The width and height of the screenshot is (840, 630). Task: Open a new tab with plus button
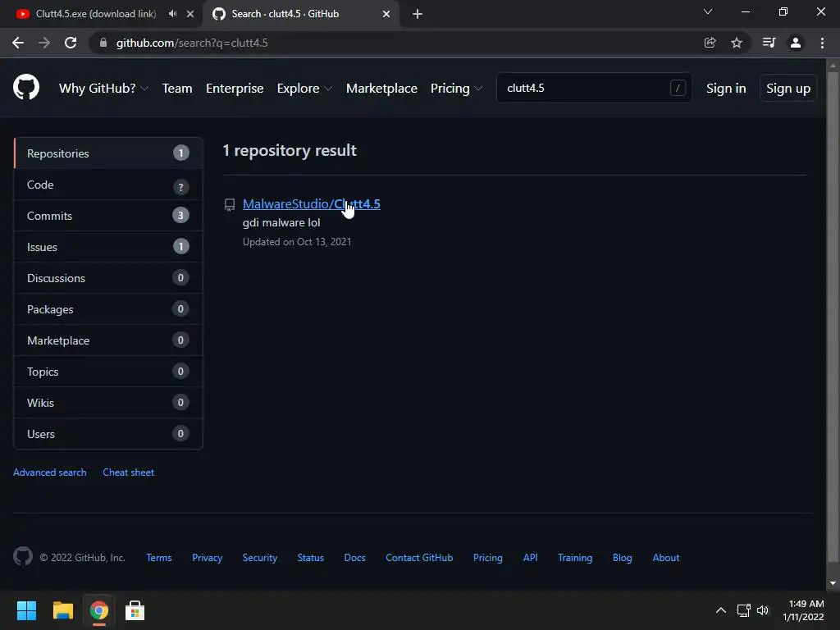point(418,14)
